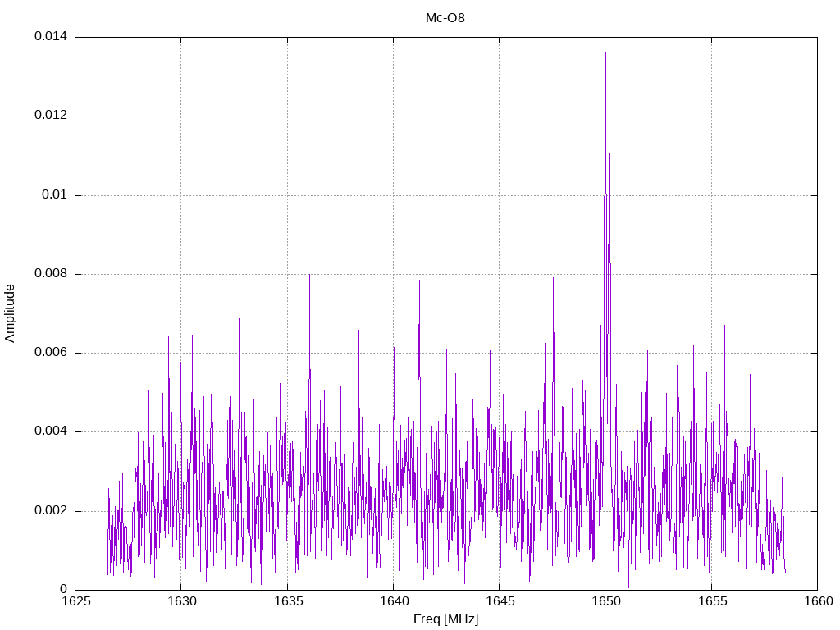Click the 0.014 amplitude tick label
The width and height of the screenshot is (840, 630).
[50, 37]
